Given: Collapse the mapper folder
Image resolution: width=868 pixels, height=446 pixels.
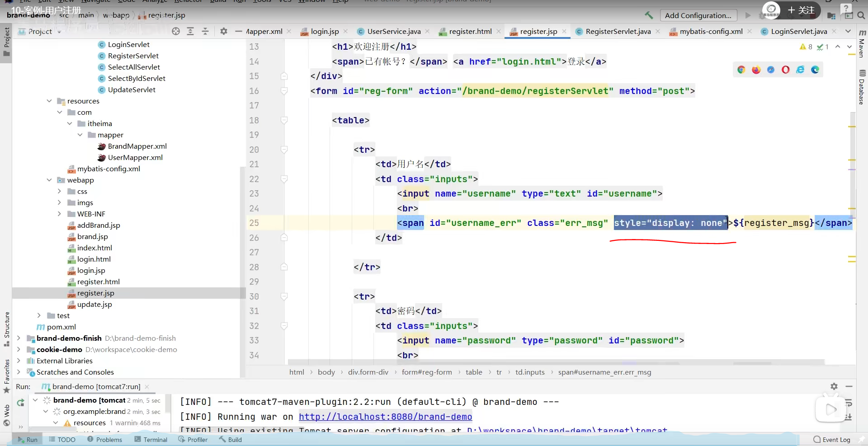Looking at the screenshot, I should 80,135.
